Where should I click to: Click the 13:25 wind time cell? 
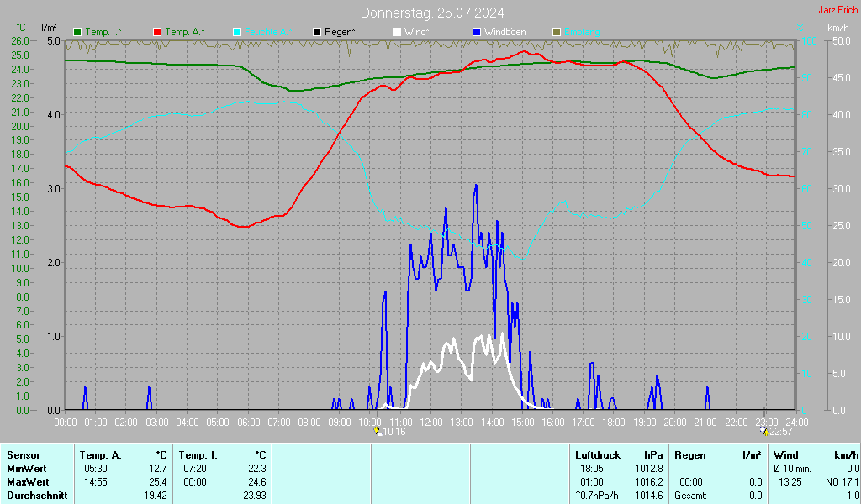(790, 482)
